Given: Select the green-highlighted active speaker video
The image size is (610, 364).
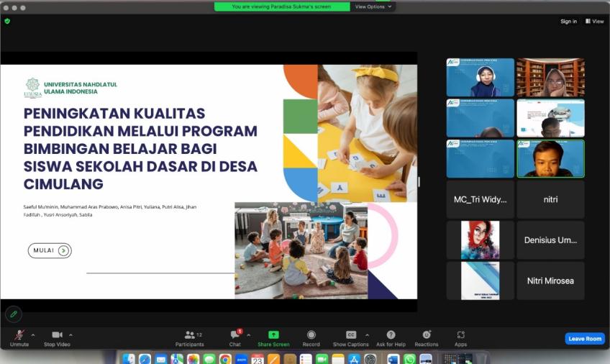Looking at the screenshot, I should tap(550, 159).
